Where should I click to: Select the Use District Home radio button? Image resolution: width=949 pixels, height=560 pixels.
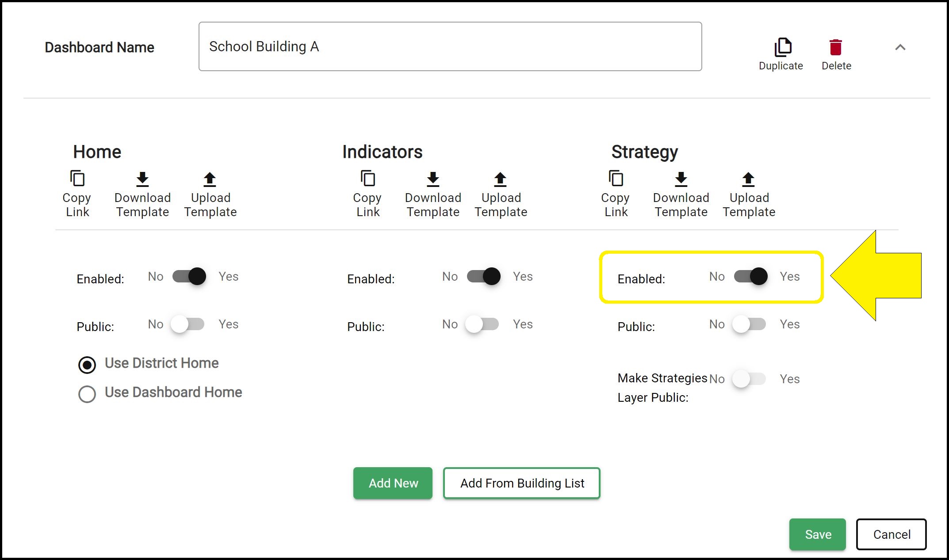(x=87, y=365)
